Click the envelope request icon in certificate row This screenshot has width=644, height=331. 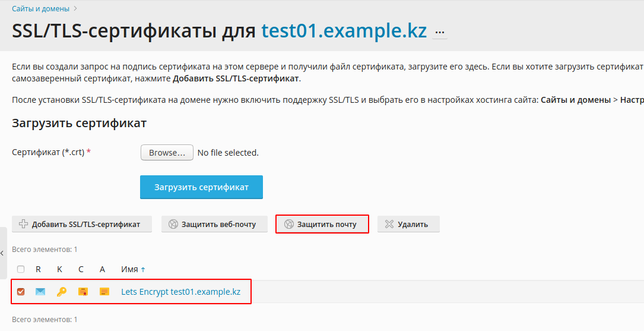40,292
